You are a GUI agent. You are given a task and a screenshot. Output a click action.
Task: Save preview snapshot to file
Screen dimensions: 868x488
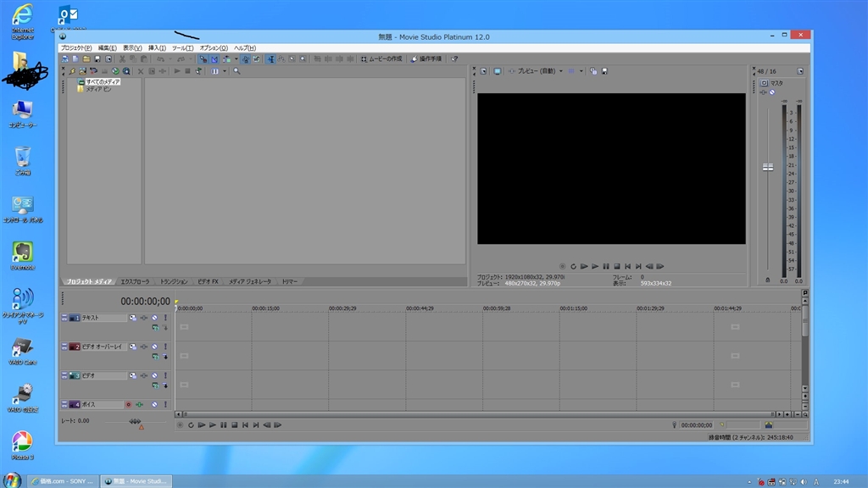point(604,71)
